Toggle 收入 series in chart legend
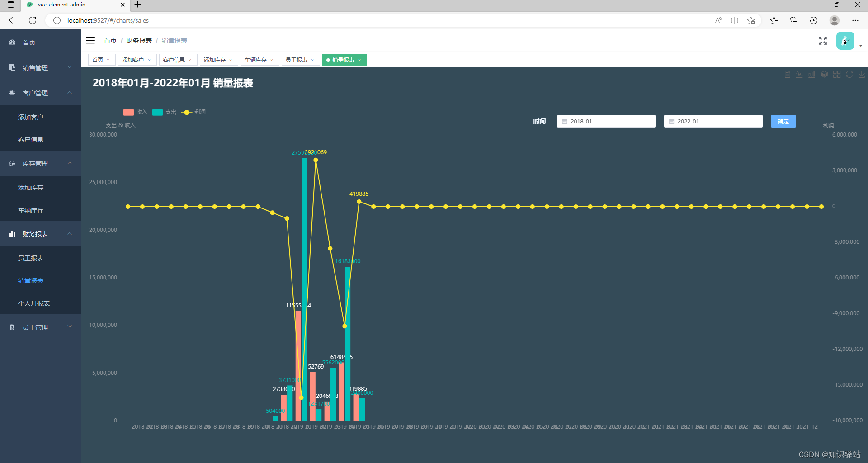868x463 pixels. point(135,112)
